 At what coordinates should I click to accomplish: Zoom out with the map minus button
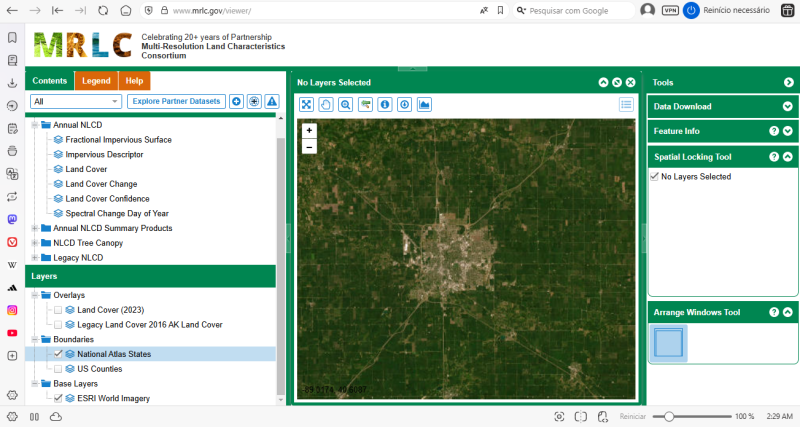(309, 147)
